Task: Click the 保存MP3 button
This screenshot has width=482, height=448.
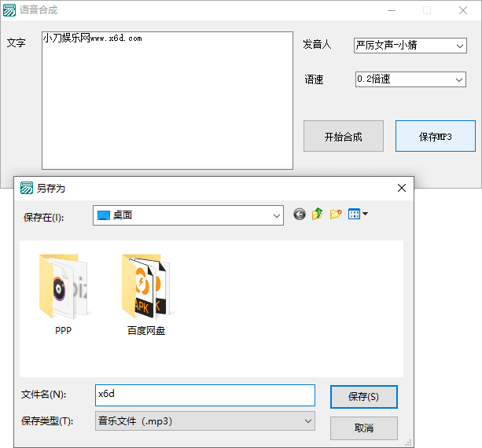Action: tap(435, 136)
